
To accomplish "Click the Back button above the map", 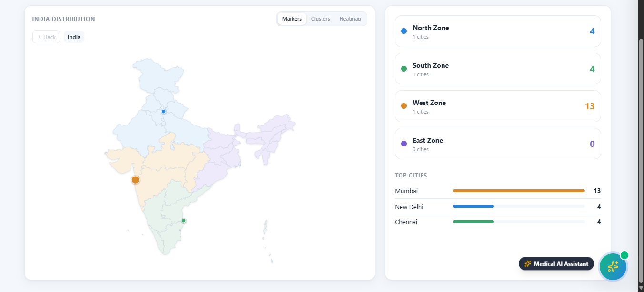I will 46,37.
